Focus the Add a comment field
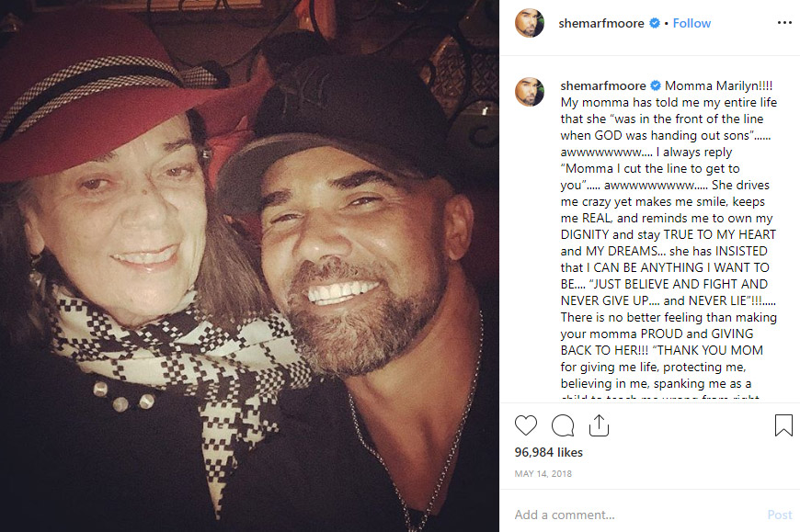The height and width of the screenshot is (532, 800). [634, 515]
